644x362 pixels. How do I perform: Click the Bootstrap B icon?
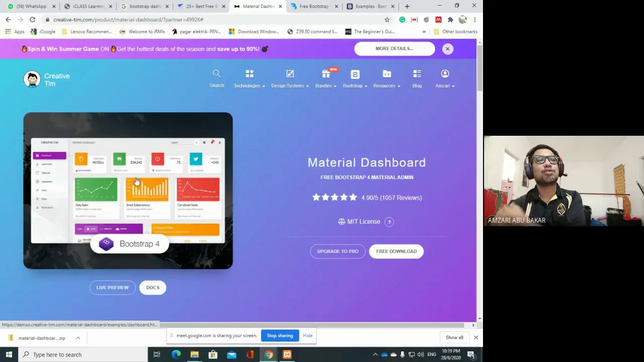(x=355, y=74)
